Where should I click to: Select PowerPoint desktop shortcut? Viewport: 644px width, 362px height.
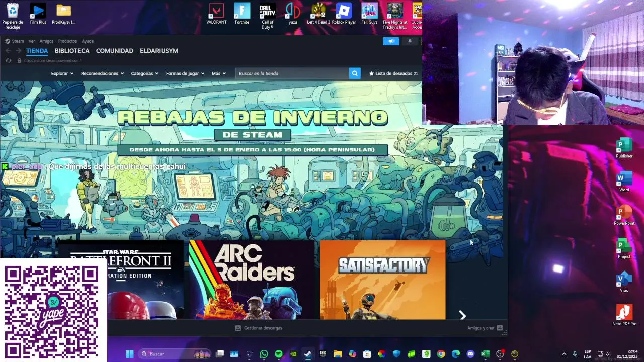point(624,215)
